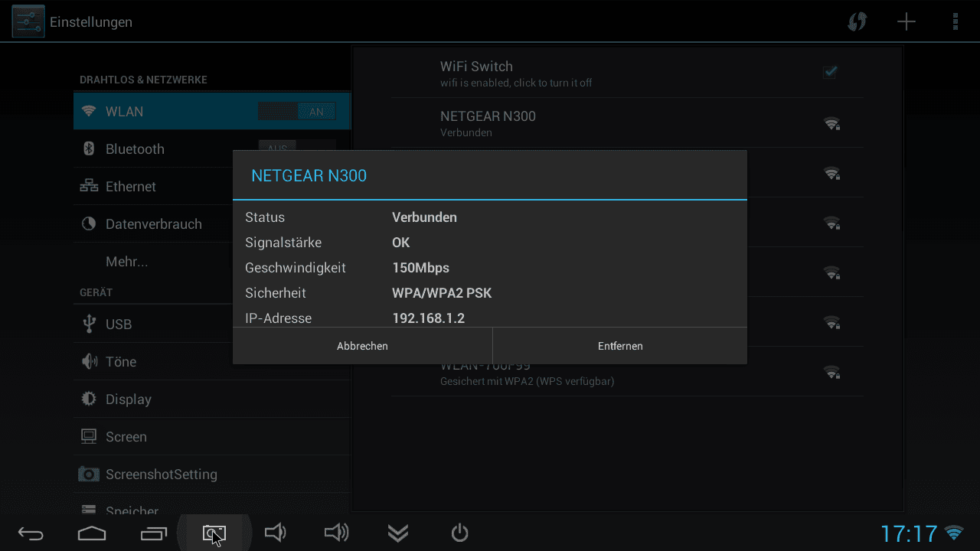Click the Screen monitor icon
Viewport: 980px width, 551px height.
pos(89,436)
